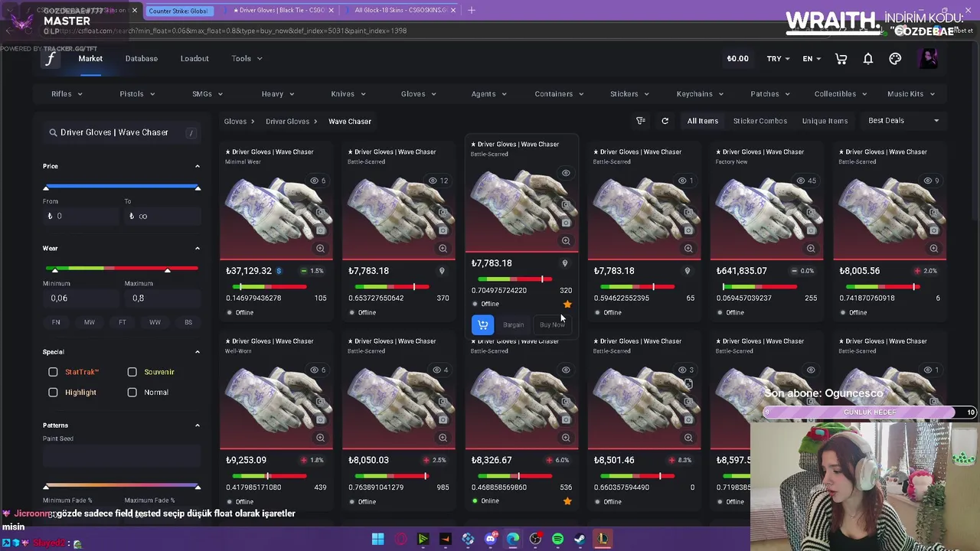980x551 pixels.
Task: Zoom the ₺8,050.03 glove image magnifier
Action: 443,438
